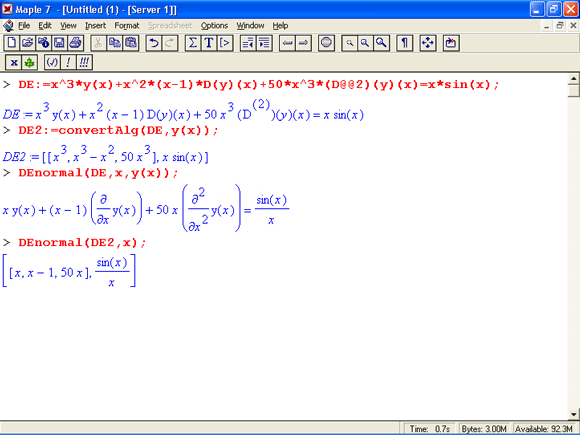Click the largest zoom magnifier icon
580x435 pixels.
381,43
